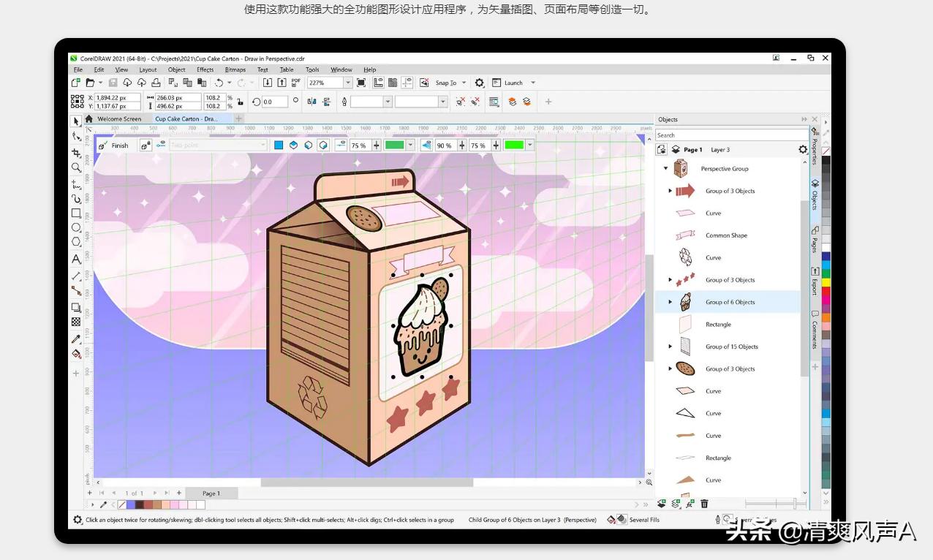Select the Zoom tool

pos(76,167)
